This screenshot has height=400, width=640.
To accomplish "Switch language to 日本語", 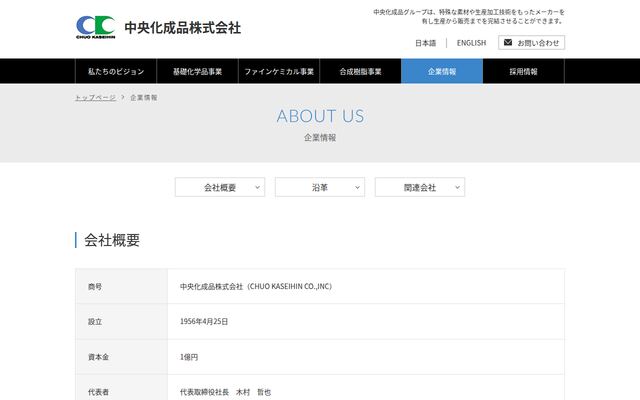I will click(x=425, y=43).
